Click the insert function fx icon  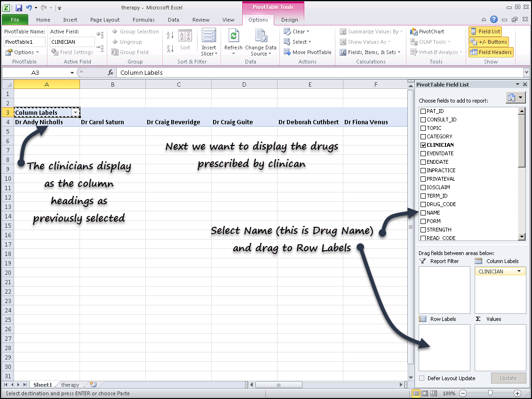point(110,72)
